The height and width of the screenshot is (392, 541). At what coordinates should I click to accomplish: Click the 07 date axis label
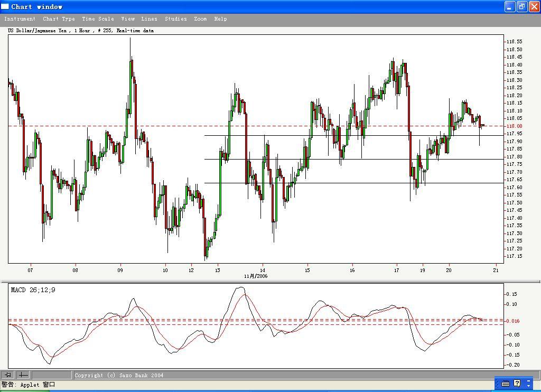[x=30, y=270]
